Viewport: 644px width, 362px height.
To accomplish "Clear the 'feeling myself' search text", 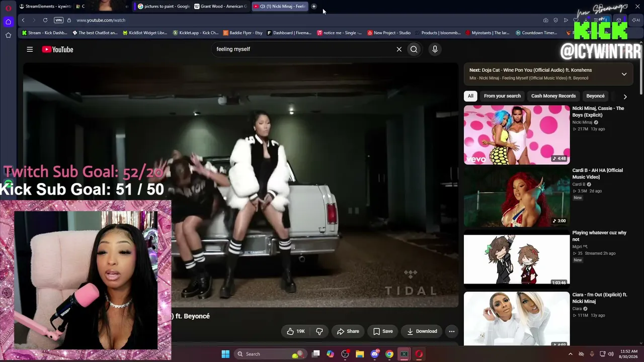I will point(399,49).
